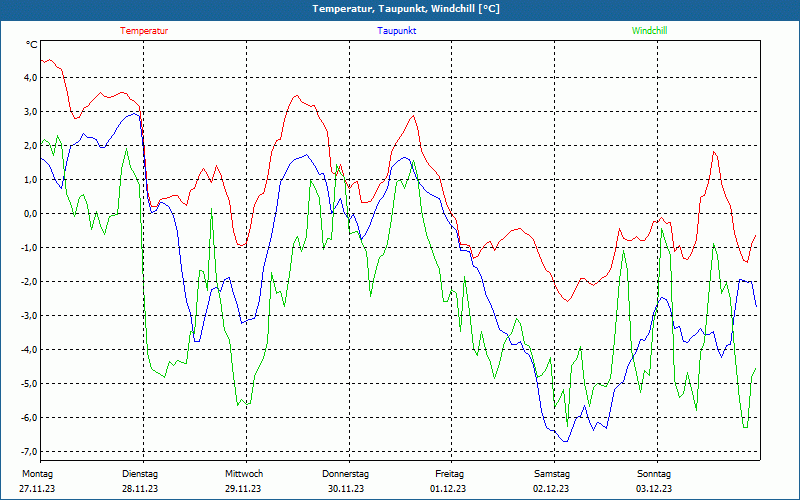This screenshot has height=500, width=800.
Task: Click the -1,0 y-axis value
Action: (29, 247)
